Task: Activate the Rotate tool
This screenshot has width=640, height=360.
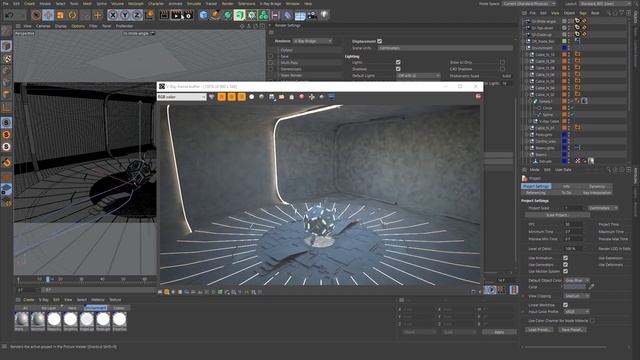Action: (73, 15)
